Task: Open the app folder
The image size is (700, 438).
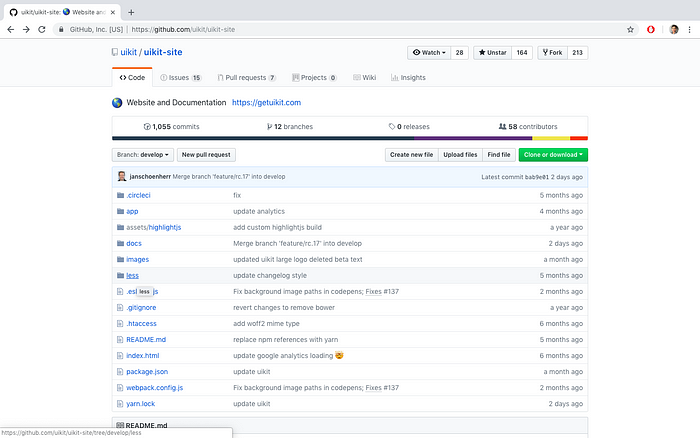Action: point(132,211)
